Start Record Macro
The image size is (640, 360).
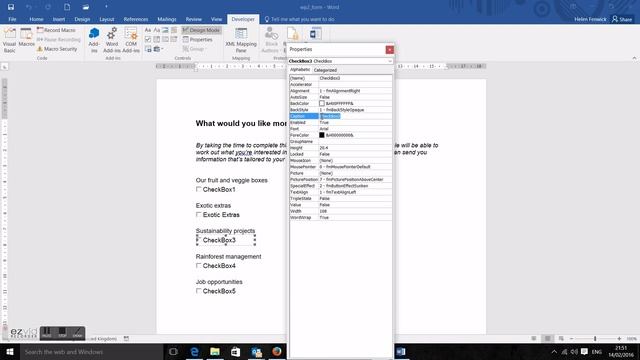pos(56,30)
